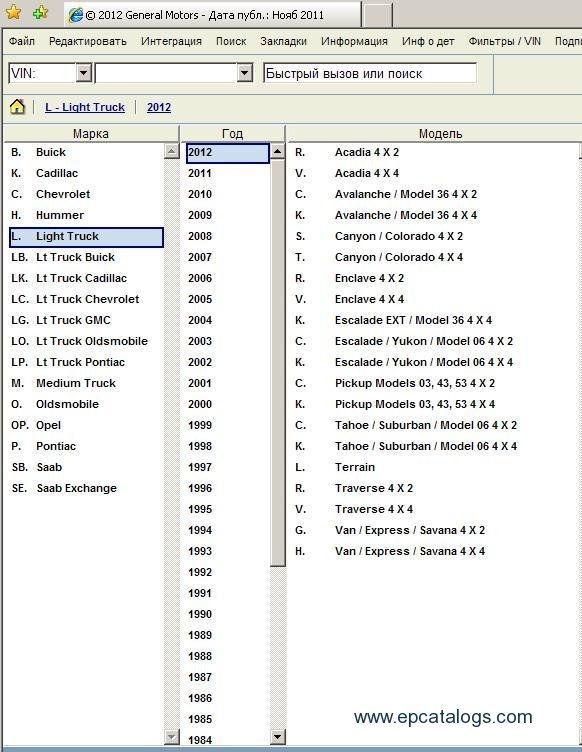The width and height of the screenshot is (582, 752).
Task: Open the Файл menu
Action: point(22,41)
